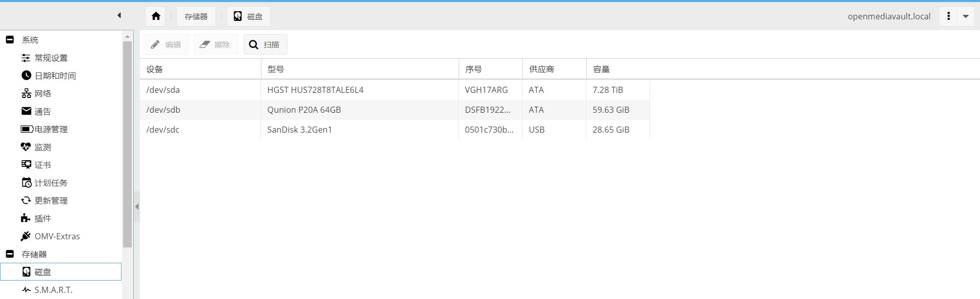Screen dimensions: 980x299
Task: Open OMV-Extras plug item
Action: (57, 236)
